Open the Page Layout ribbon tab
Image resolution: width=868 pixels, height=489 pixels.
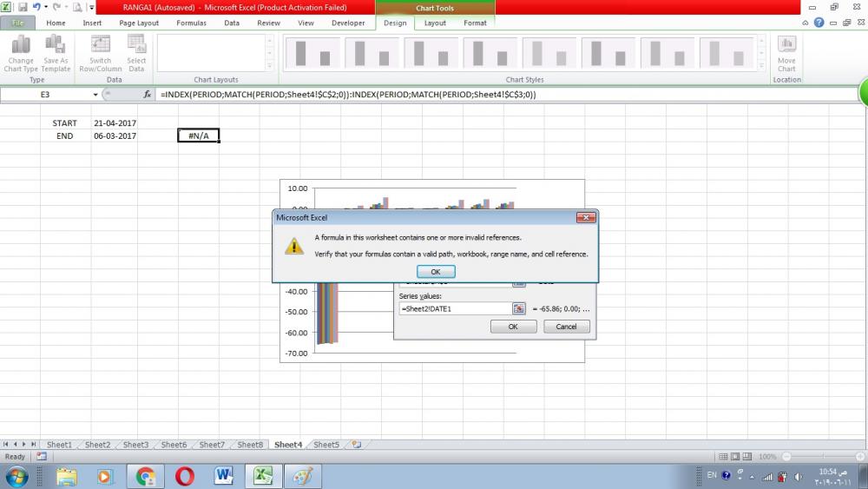coord(139,23)
